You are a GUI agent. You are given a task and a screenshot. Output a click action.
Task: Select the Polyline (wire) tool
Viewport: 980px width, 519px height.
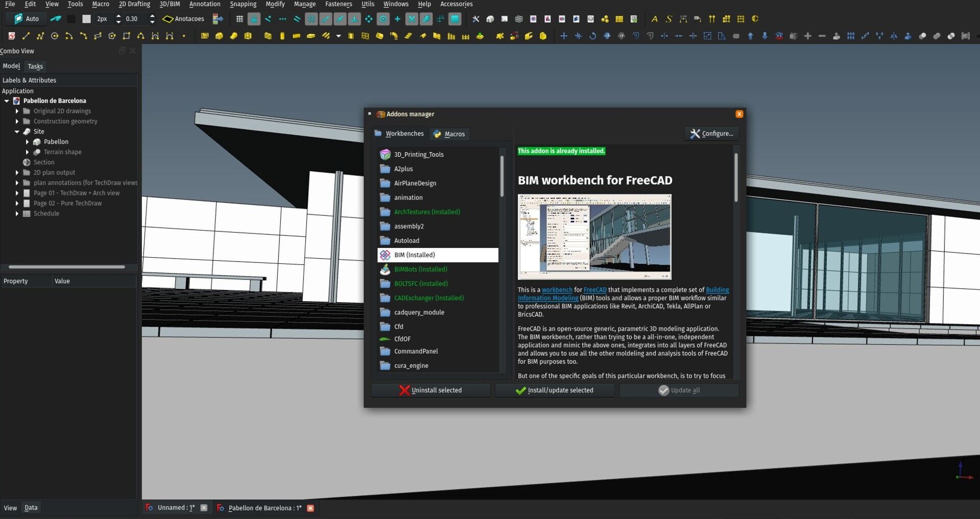click(x=40, y=36)
